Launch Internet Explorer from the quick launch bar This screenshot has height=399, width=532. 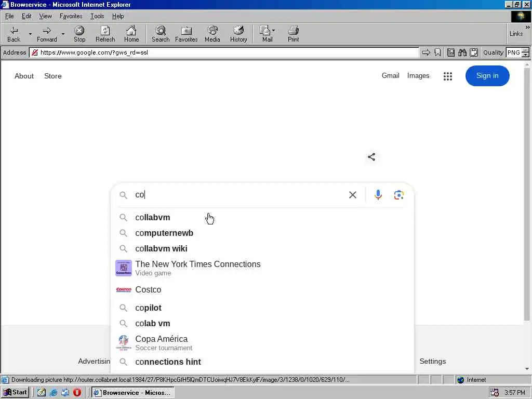point(54,393)
